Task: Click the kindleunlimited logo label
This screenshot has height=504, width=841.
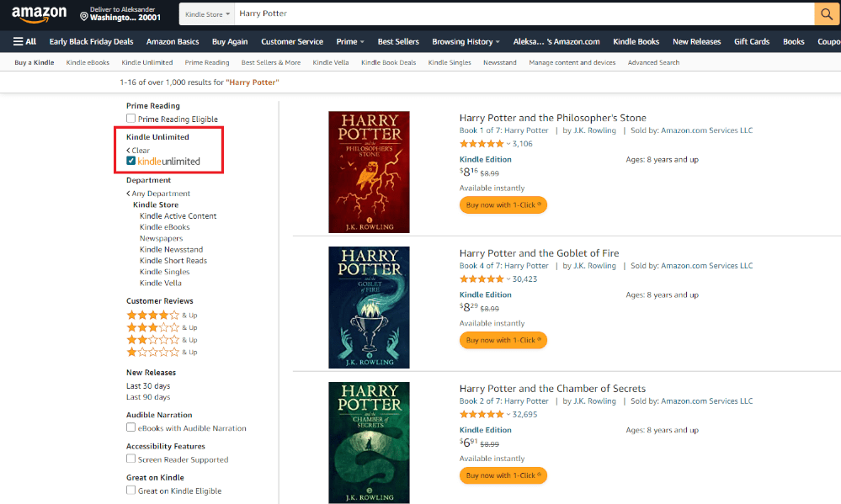Action: pyautogui.click(x=169, y=162)
